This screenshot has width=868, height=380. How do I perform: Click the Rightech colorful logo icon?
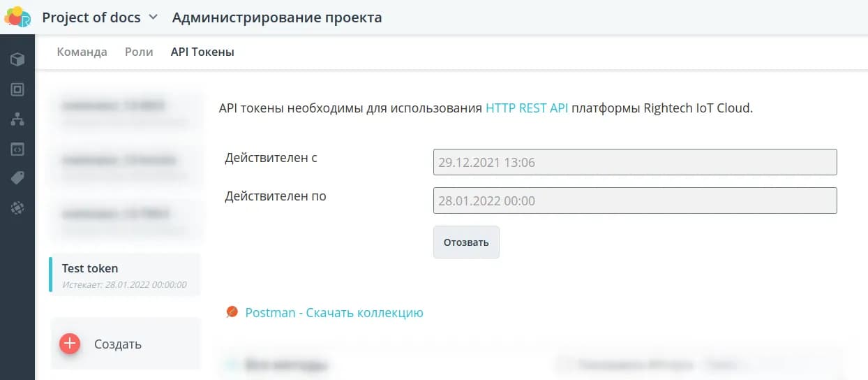pos(17,17)
